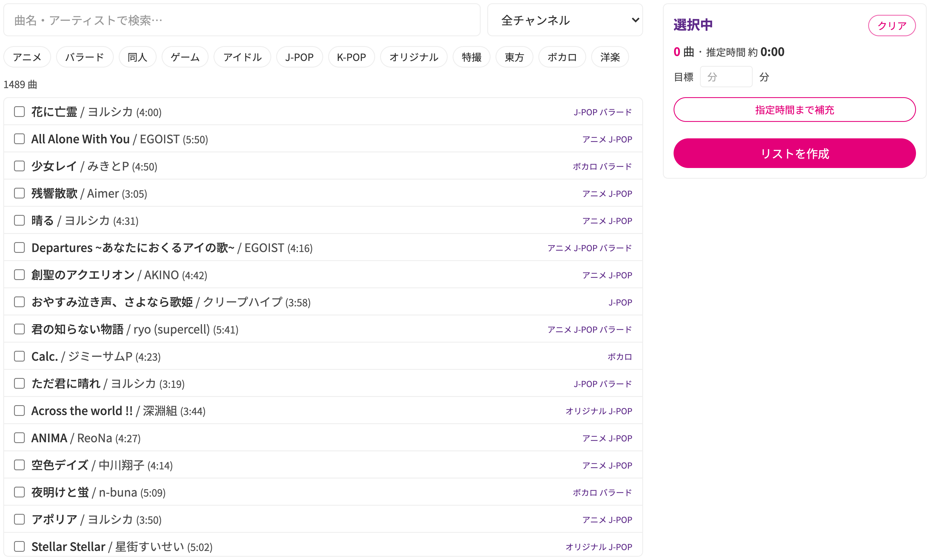Select the オリジナル filter chip
This screenshot has height=560, width=930.
[414, 57]
